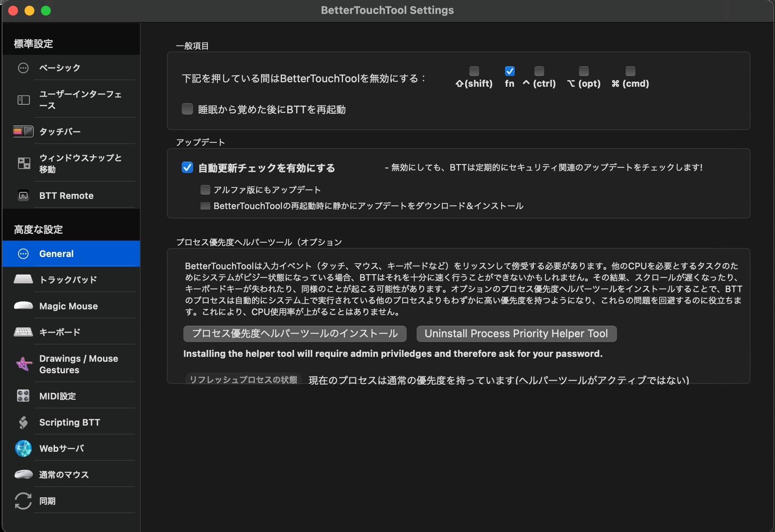Image resolution: width=775 pixels, height=532 pixels.
Task: Select タッチバー in the sidebar
Action: (71, 131)
